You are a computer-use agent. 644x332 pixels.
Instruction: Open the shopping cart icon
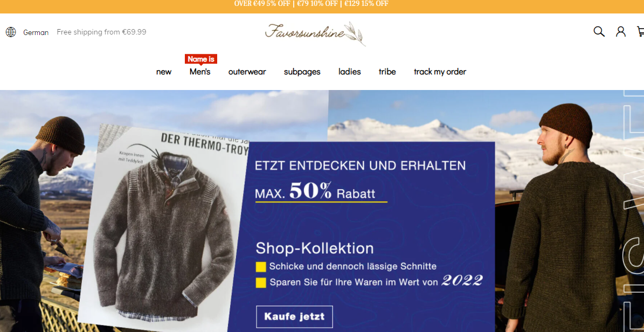(x=640, y=32)
